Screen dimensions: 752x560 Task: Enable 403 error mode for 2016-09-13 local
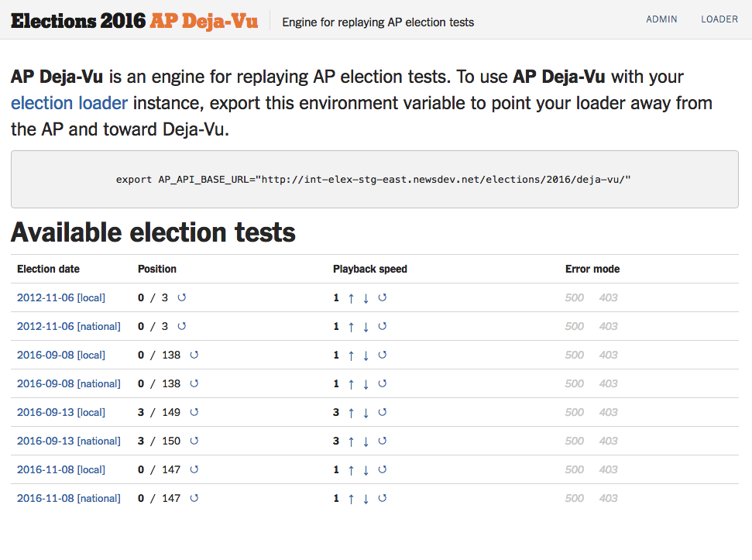pos(608,412)
